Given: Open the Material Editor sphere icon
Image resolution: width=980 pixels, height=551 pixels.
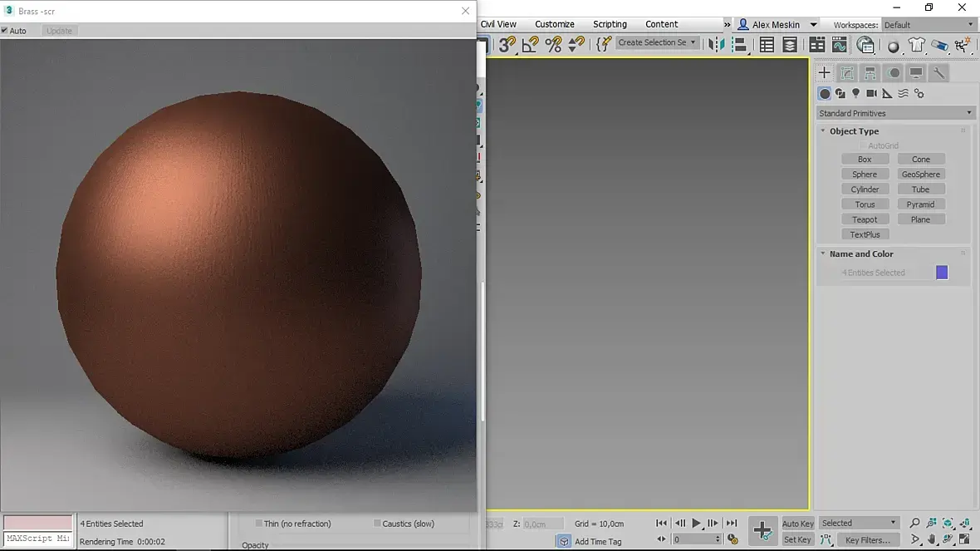Looking at the screenshot, I should [x=894, y=45].
